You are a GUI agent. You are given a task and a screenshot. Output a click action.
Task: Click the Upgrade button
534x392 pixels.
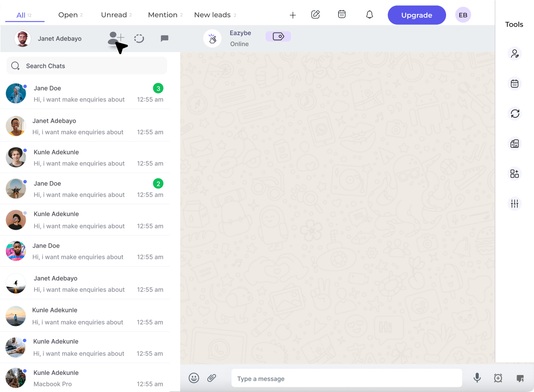point(416,15)
